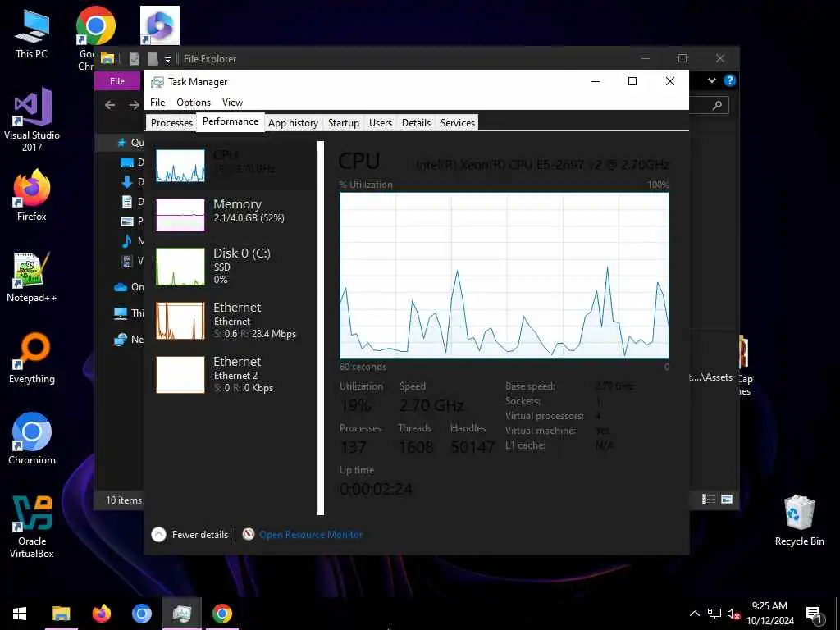Click the CPU utilization graph area
The image size is (840, 630).
[504, 276]
